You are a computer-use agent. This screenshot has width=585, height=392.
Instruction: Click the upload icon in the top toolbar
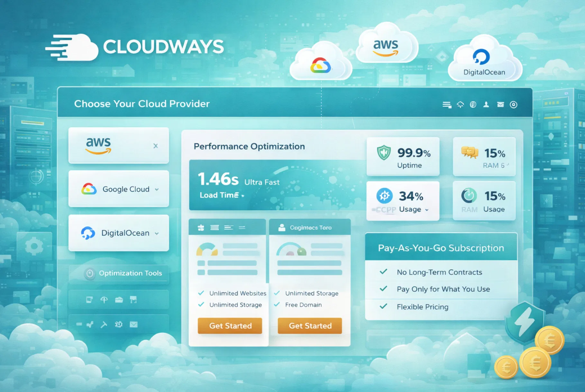(x=461, y=105)
